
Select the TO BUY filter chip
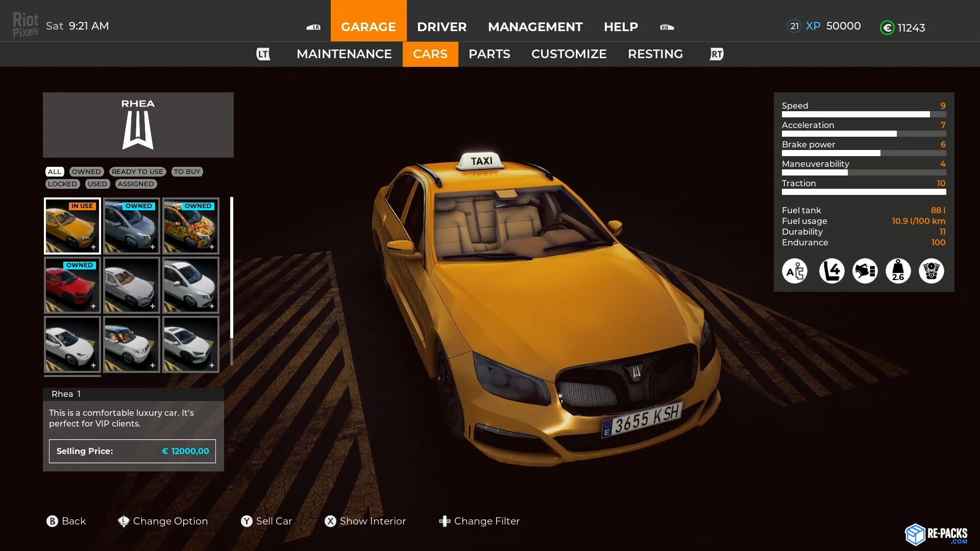click(x=187, y=172)
